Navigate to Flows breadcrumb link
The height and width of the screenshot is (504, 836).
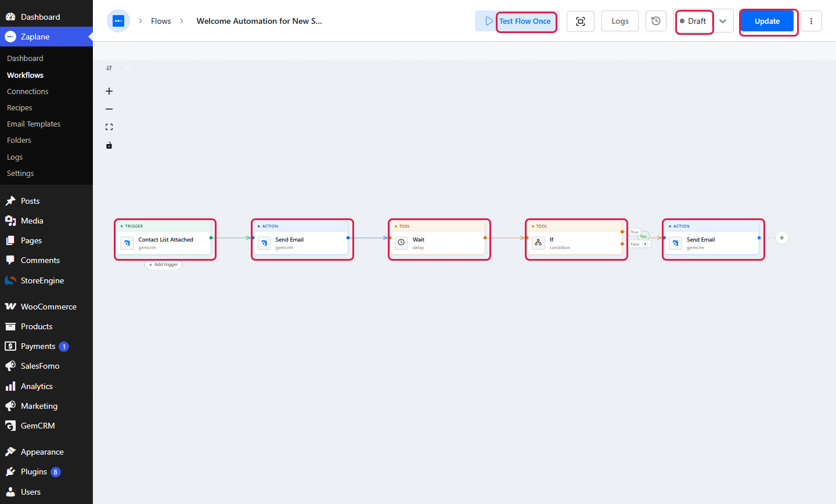pyautogui.click(x=161, y=21)
